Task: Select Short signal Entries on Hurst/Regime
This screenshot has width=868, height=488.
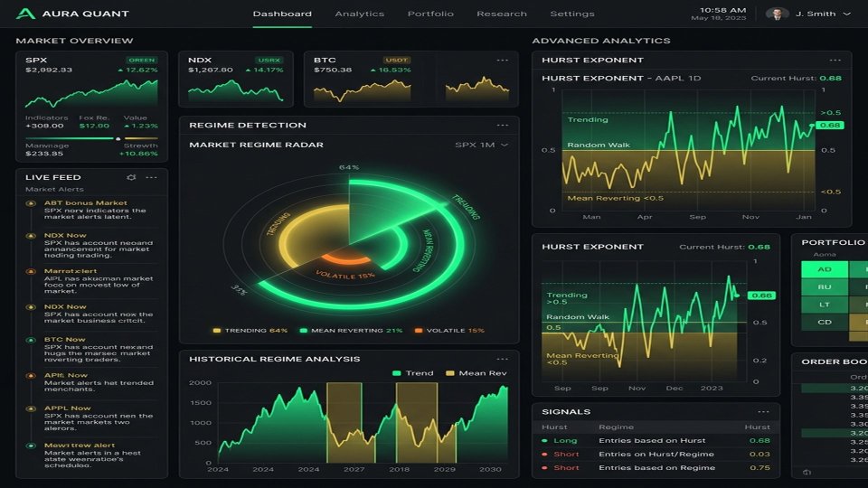Action: [x=656, y=454]
